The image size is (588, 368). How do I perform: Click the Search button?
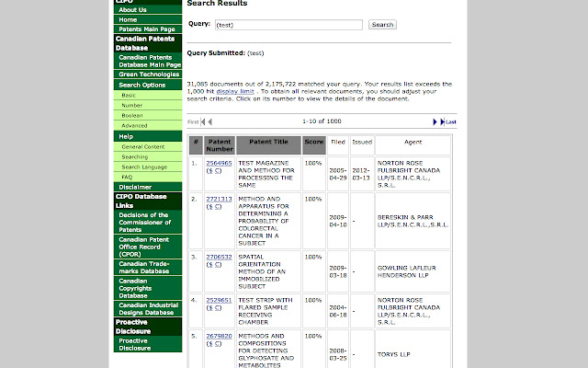(x=382, y=25)
